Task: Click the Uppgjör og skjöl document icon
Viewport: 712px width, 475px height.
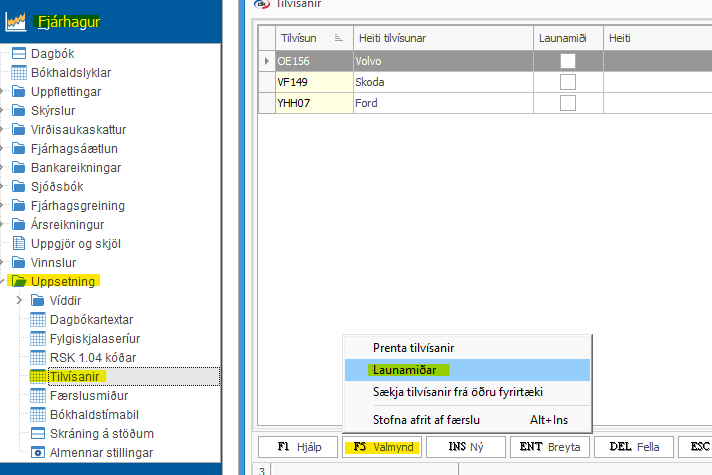Action: pos(19,244)
